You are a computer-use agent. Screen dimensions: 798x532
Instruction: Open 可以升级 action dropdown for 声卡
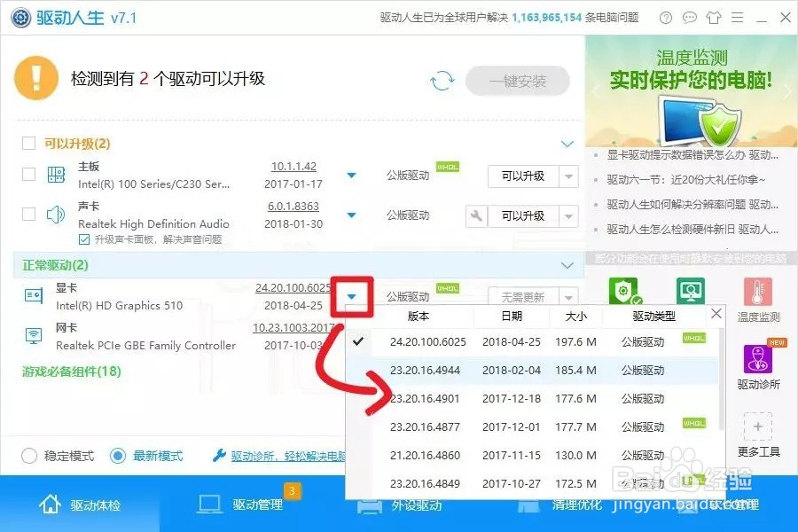point(568,216)
